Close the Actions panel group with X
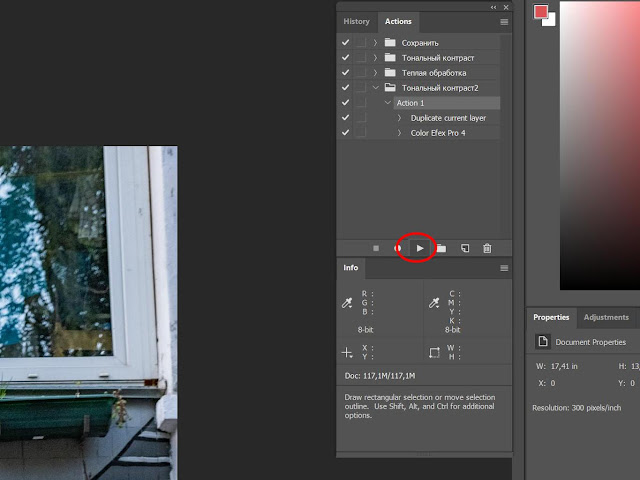640x480 pixels. pyautogui.click(x=506, y=7)
